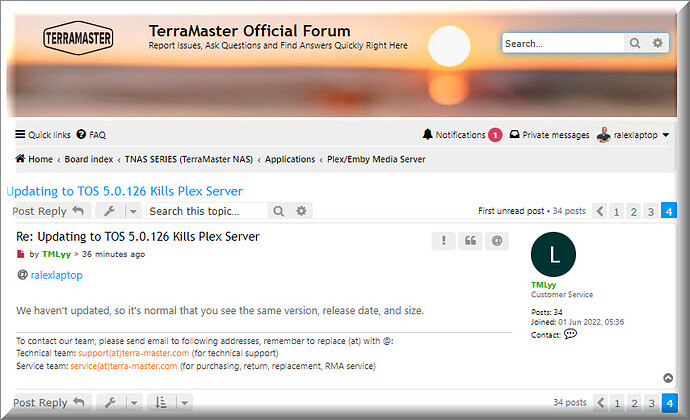690x420 pixels.
Task: Open advanced search gear in header
Action: click(x=657, y=43)
